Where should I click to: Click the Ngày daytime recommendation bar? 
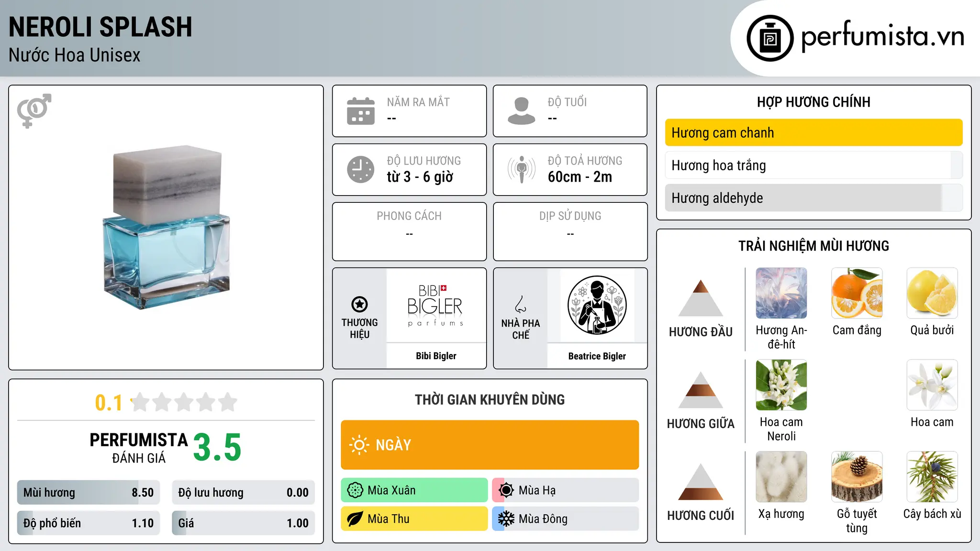tap(490, 445)
